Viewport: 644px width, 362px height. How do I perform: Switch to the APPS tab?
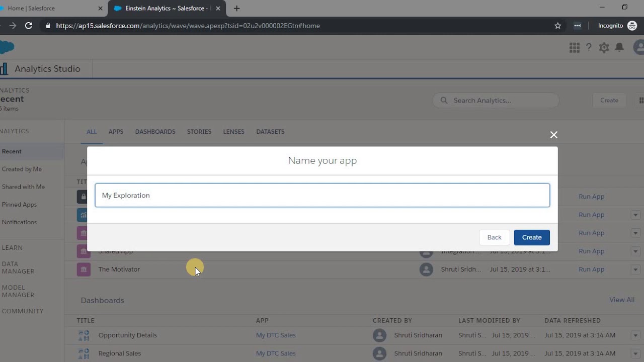(116, 132)
